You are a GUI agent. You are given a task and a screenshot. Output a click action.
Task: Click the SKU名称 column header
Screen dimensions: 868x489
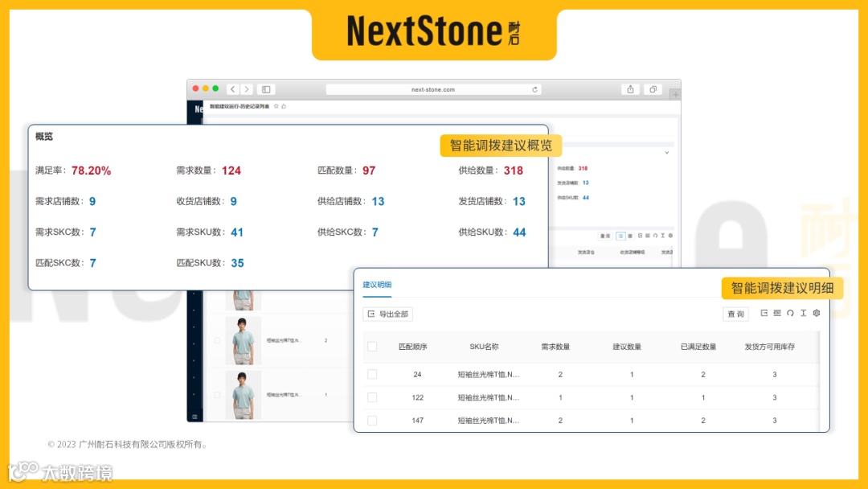coord(484,347)
